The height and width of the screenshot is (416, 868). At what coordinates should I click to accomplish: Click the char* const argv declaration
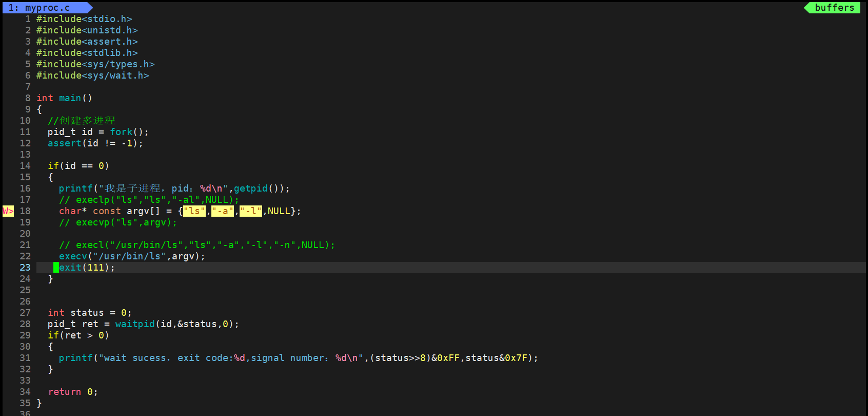180,211
